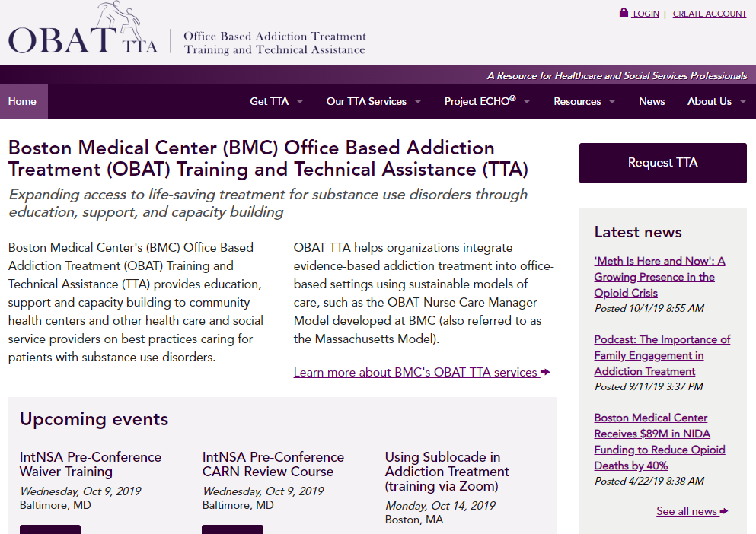Click arrow icon beside See all news
The height and width of the screenshot is (534, 756).
coord(724,511)
